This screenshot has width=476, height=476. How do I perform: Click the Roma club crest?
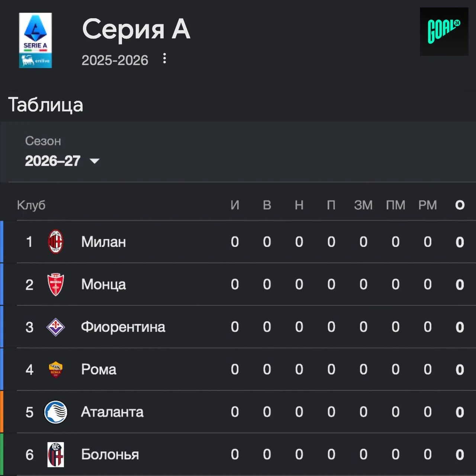[x=56, y=370]
